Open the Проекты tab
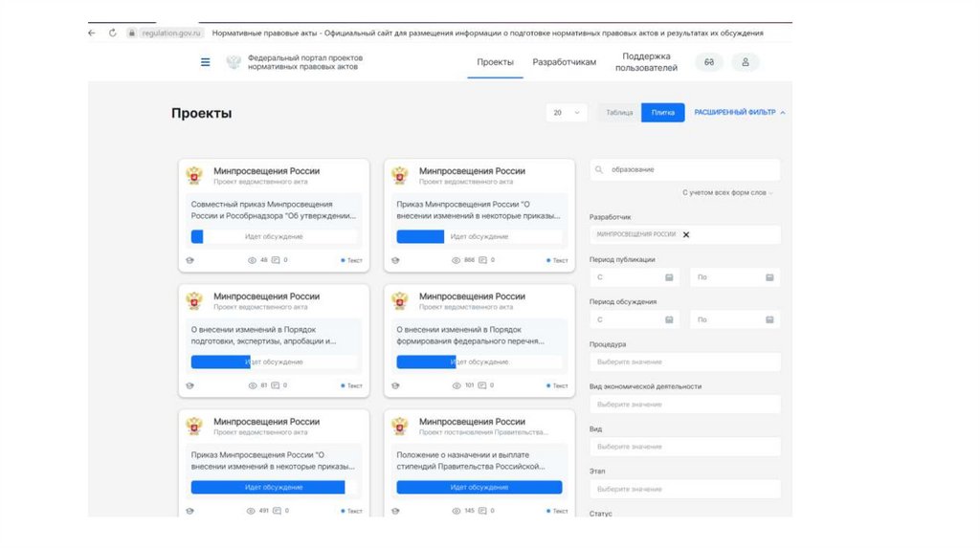The height and width of the screenshot is (549, 980). [x=496, y=62]
